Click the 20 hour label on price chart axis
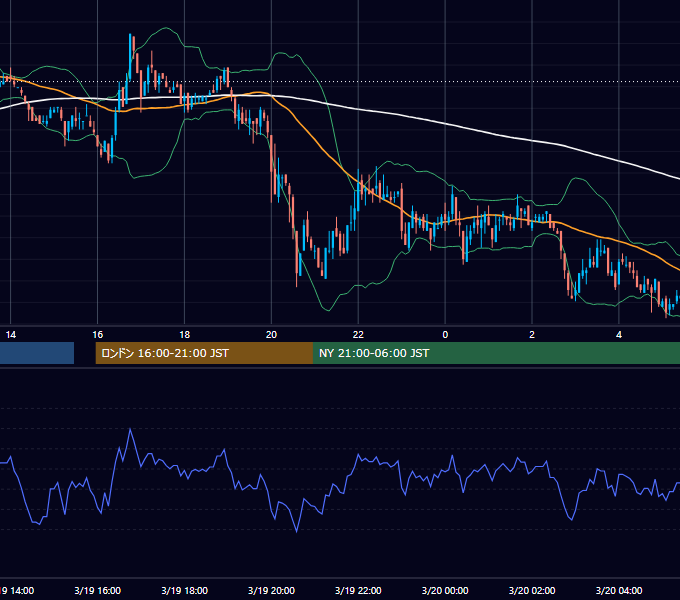The width and height of the screenshot is (680, 600). pyautogui.click(x=271, y=335)
